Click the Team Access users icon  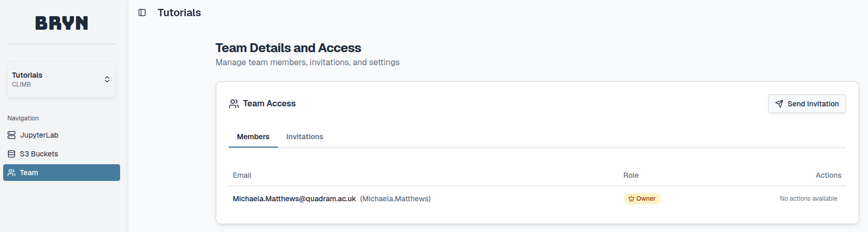(x=234, y=104)
